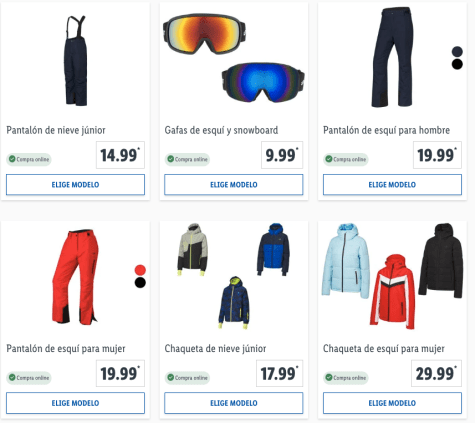Open the blue ski goggles image
The image size is (475, 423).
tap(263, 82)
